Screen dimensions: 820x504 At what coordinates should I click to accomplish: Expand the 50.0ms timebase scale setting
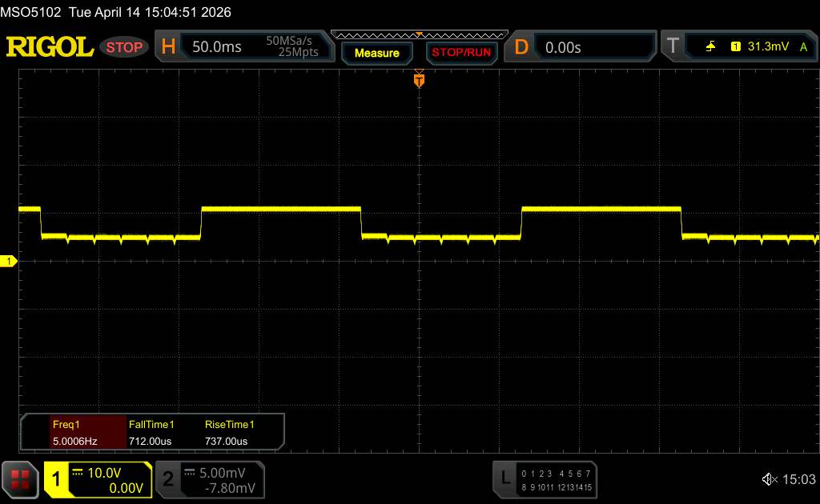(217, 47)
